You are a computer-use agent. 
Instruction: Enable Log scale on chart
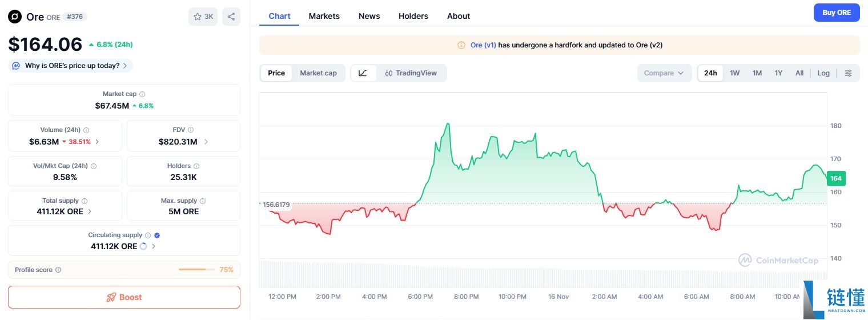tap(823, 73)
